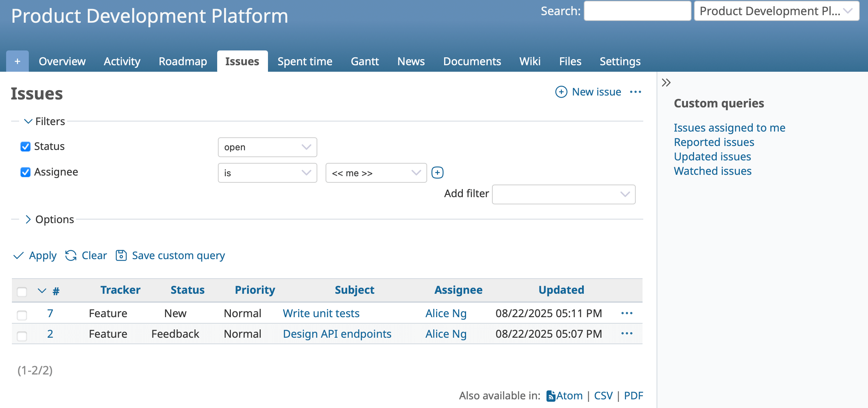Image resolution: width=868 pixels, height=408 pixels.
Task: Disable the Assignee filter checkbox
Action: (25, 173)
